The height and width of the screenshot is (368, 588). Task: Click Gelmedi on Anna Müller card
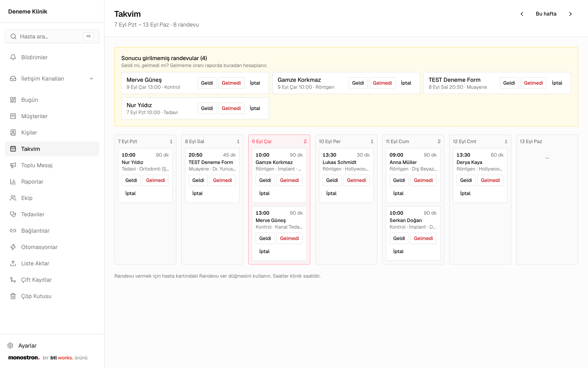pos(423,180)
